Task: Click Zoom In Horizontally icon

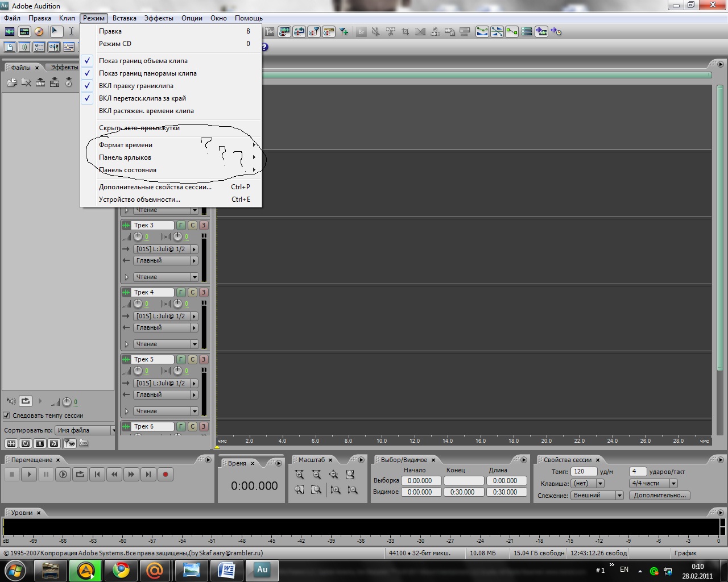Action: click(300, 475)
